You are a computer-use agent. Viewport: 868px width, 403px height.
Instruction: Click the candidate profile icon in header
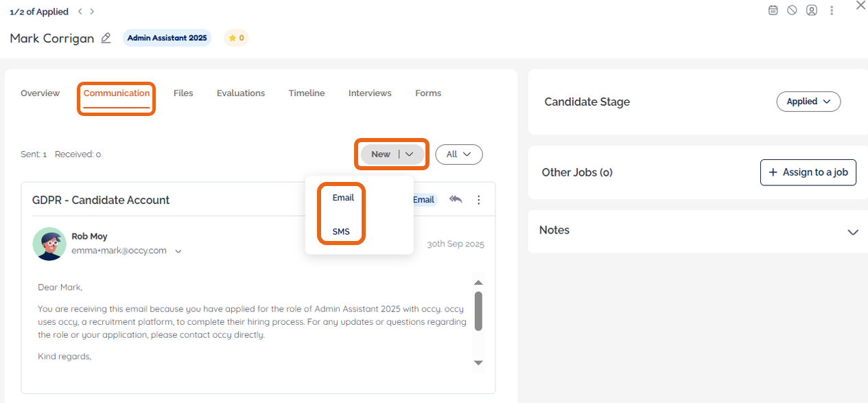812,10
